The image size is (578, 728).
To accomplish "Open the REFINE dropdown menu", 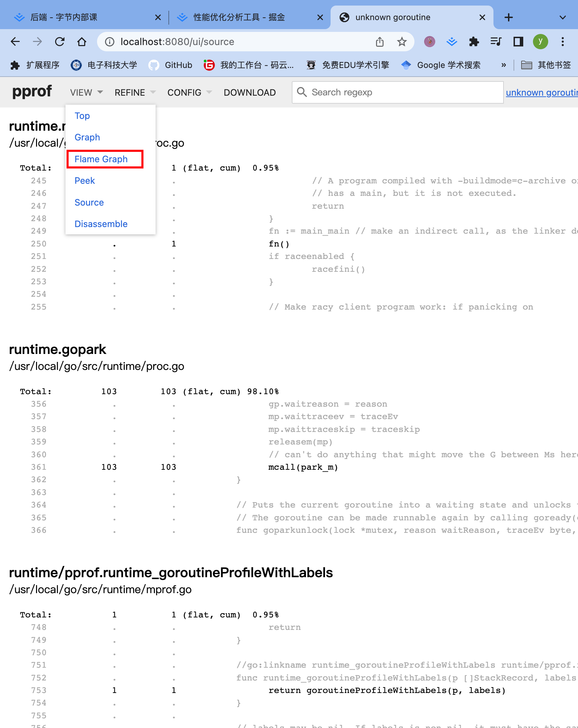I will click(x=135, y=93).
